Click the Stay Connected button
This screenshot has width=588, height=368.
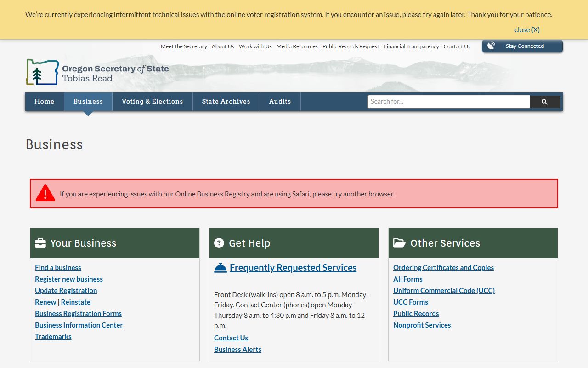coord(522,46)
